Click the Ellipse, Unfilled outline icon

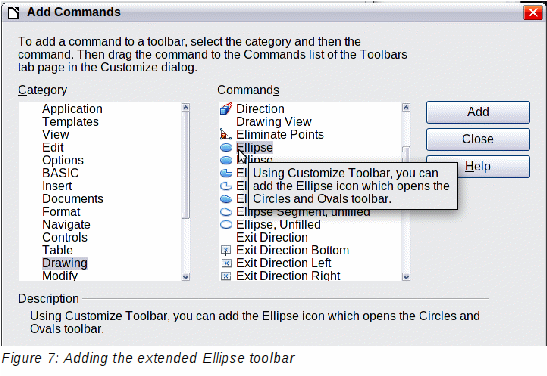point(226,225)
